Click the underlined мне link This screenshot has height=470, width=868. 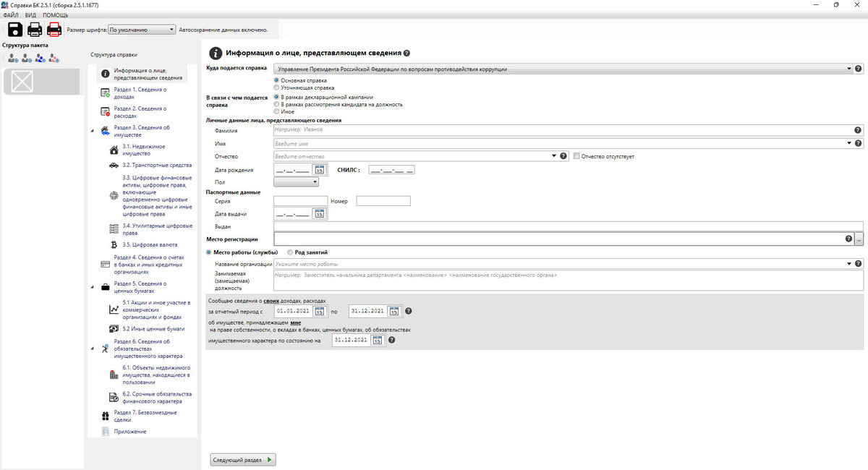click(295, 322)
